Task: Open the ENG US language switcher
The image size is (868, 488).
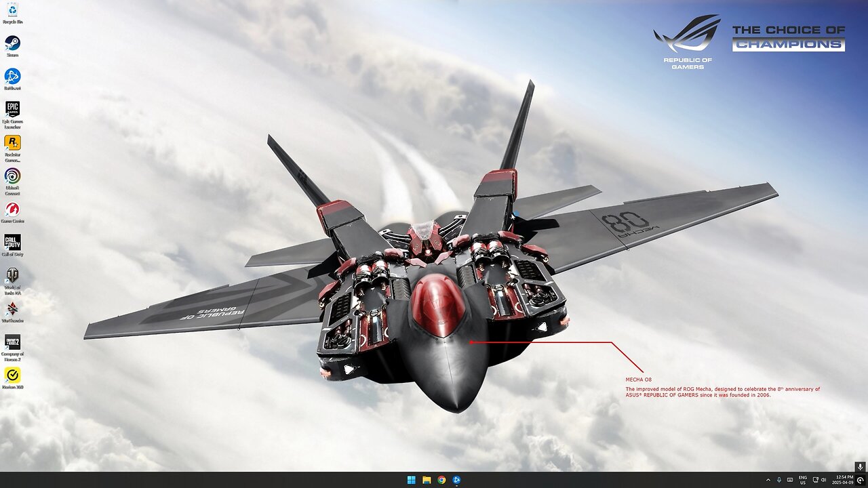Action: coord(803,480)
